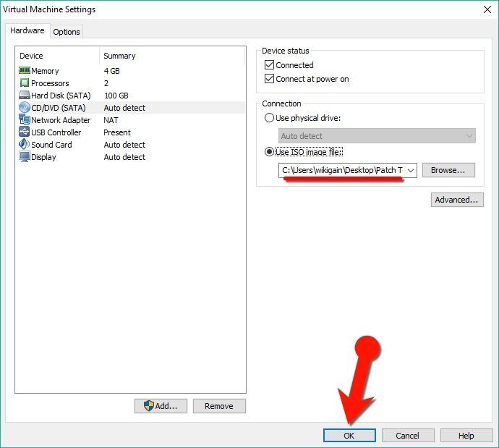Viewport: 499px width, 448px height.
Task: Switch to the Options tab
Action: click(x=67, y=32)
